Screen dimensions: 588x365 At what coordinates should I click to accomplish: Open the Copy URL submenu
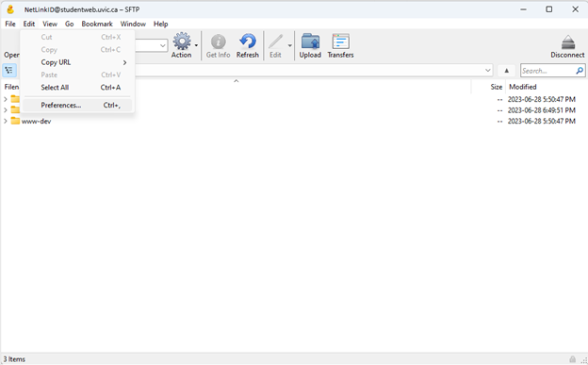(77, 62)
